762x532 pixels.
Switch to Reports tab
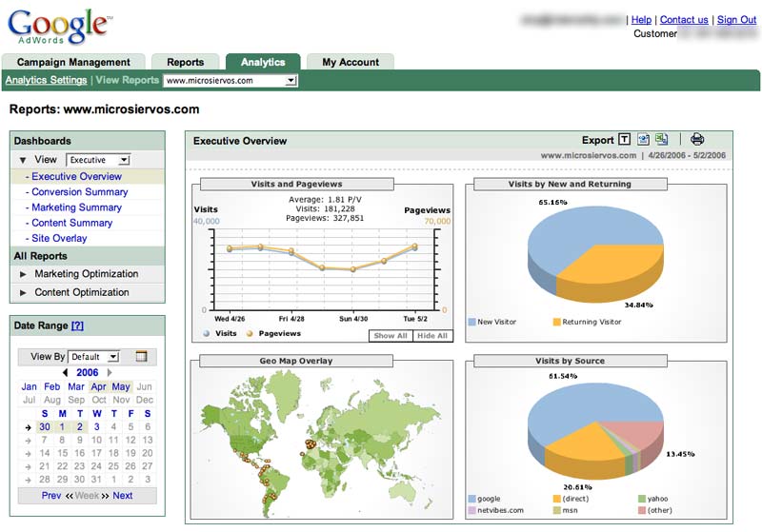(185, 62)
